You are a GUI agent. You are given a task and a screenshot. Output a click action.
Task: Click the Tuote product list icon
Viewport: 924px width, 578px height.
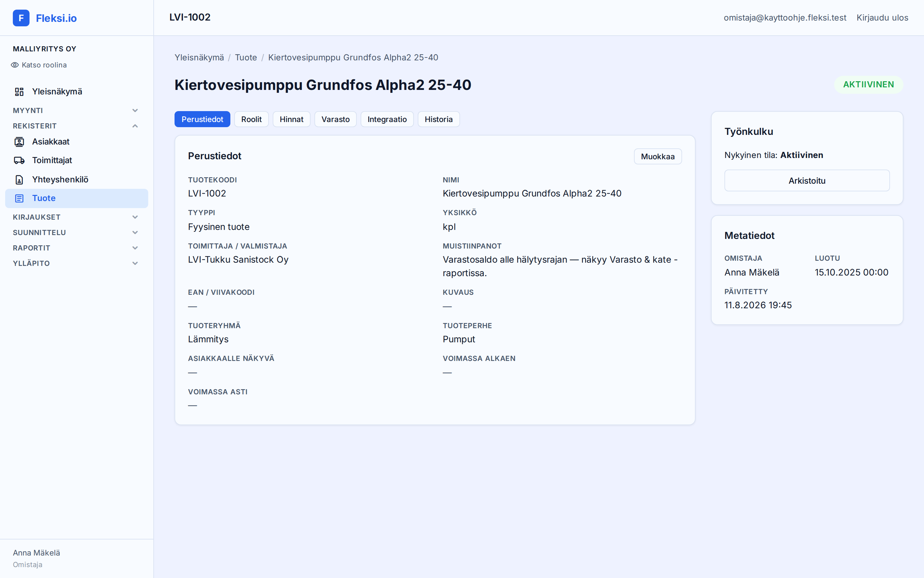coord(19,198)
